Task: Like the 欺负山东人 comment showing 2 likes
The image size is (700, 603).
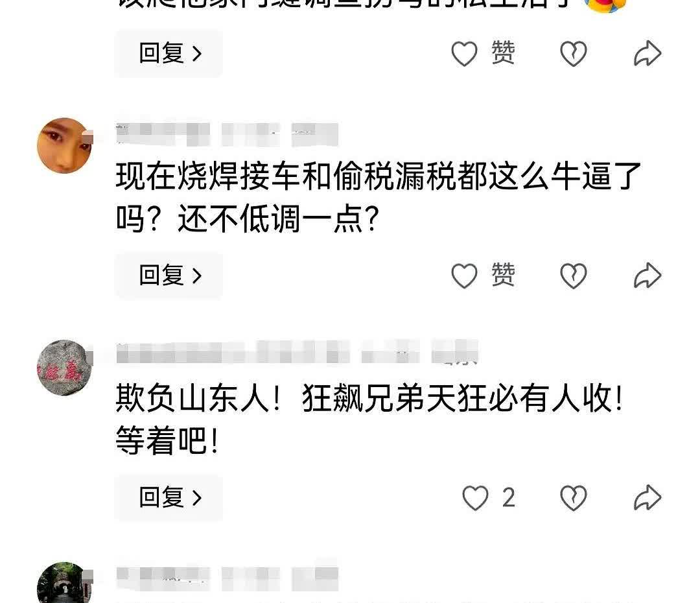Action: pyautogui.click(x=475, y=497)
